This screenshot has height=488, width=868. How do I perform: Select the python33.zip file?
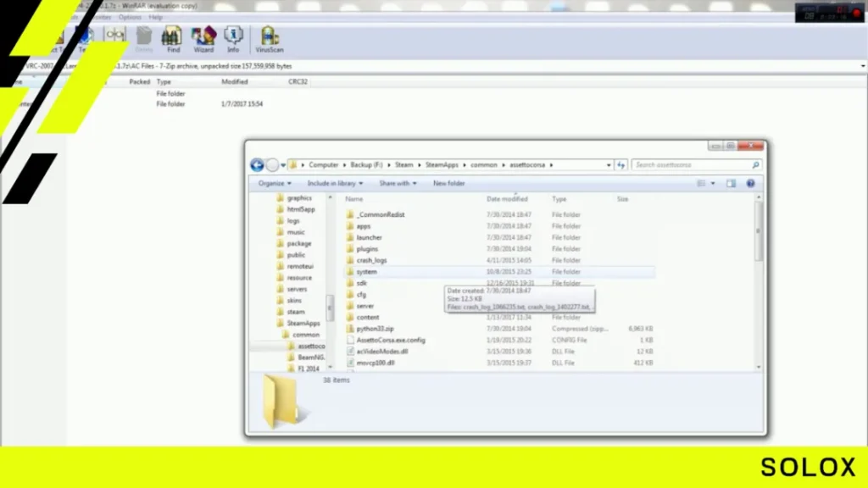pyautogui.click(x=375, y=329)
